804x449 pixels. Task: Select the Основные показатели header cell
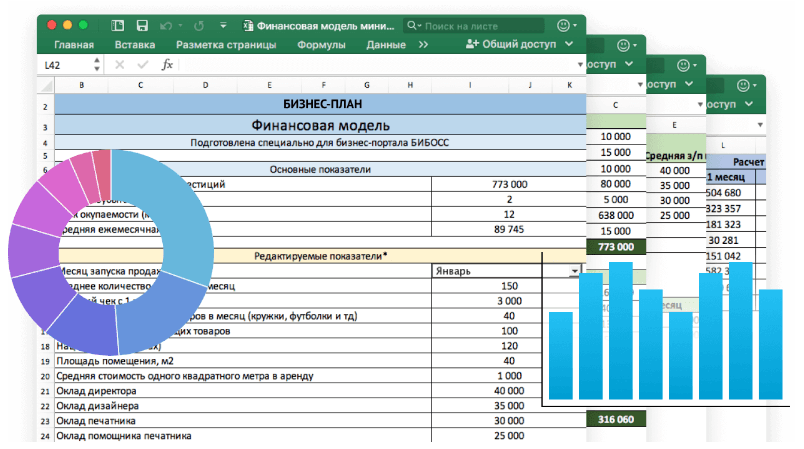tap(320, 169)
